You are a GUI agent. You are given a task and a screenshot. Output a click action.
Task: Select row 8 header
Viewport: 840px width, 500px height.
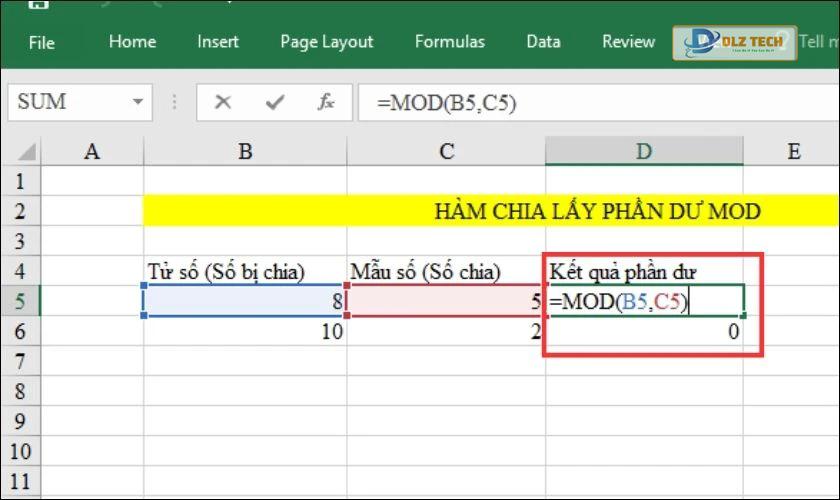pyautogui.click(x=20, y=391)
